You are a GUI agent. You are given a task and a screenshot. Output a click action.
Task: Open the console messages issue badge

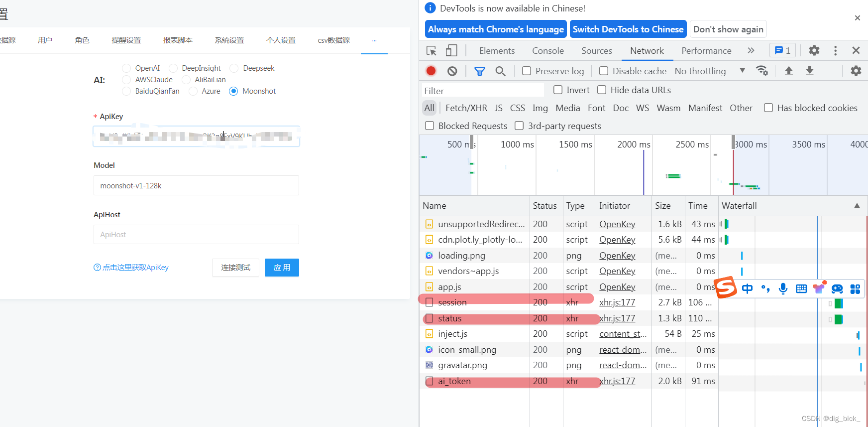(782, 50)
